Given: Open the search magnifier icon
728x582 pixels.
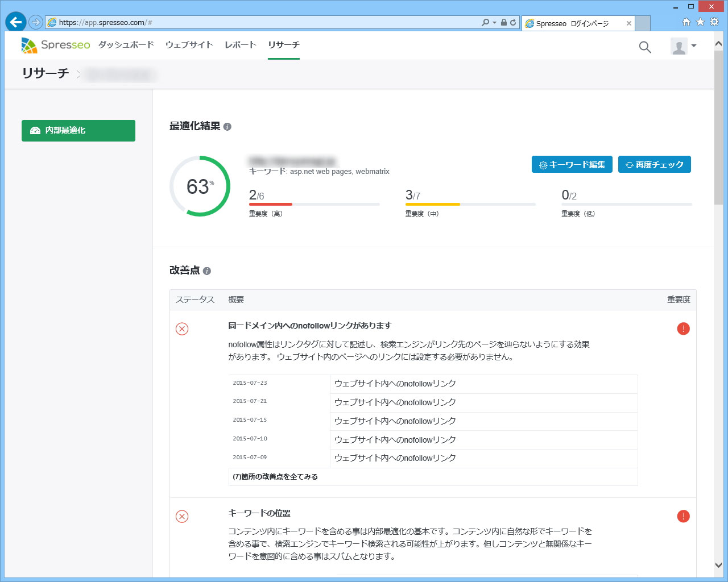Looking at the screenshot, I should 644,47.
